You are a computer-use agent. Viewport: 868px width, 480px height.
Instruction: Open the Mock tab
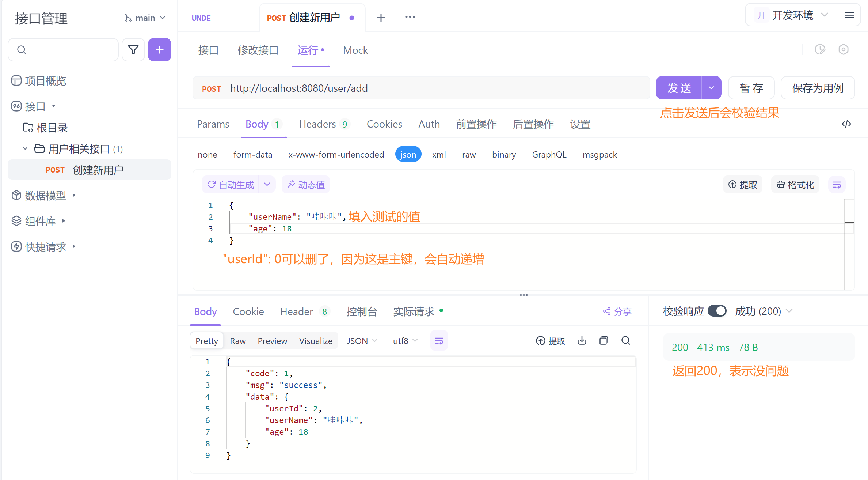(x=355, y=50)
